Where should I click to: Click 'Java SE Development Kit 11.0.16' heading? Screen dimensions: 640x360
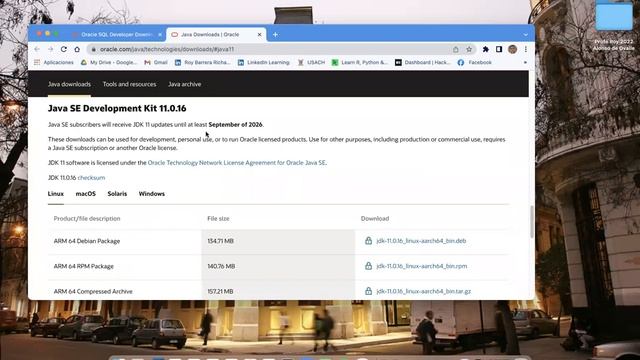coord(117,108)
